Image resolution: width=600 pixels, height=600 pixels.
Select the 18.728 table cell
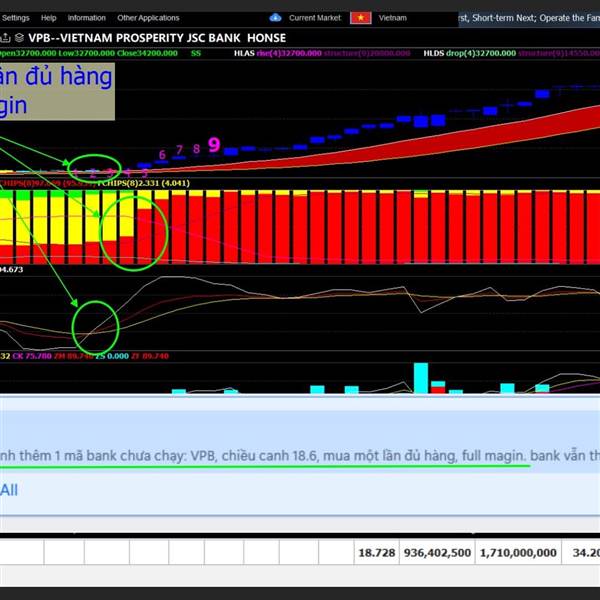tap(377, 553)
